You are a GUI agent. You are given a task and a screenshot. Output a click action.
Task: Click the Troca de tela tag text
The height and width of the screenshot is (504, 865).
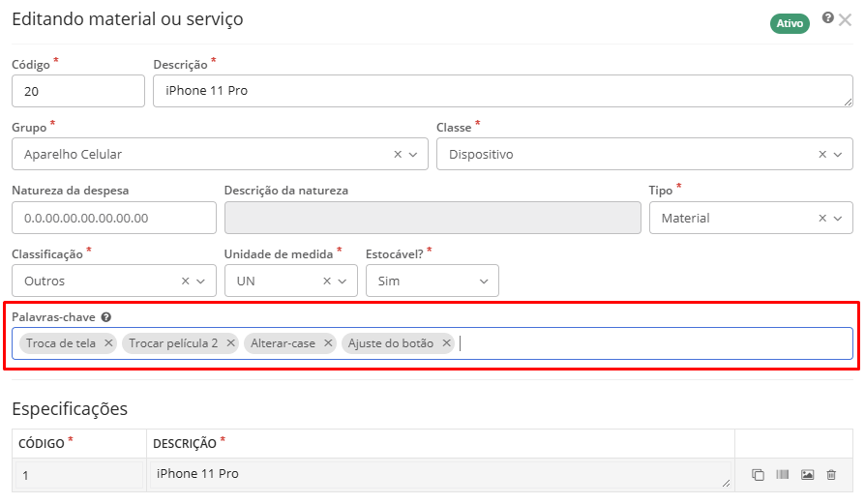[61, 343]
